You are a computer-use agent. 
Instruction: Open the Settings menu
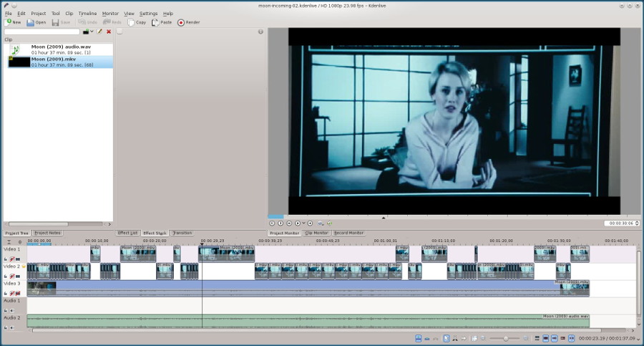(148, 13)
